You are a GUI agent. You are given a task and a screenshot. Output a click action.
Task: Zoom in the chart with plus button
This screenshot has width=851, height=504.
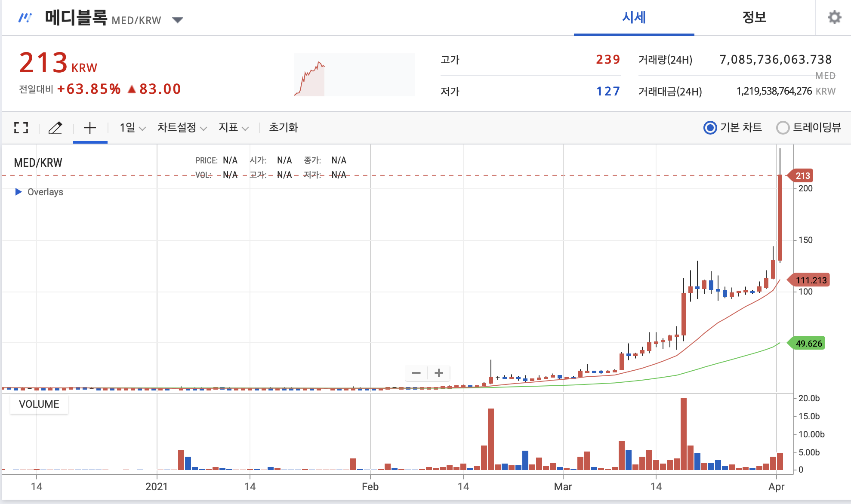[x=439, y=373]
